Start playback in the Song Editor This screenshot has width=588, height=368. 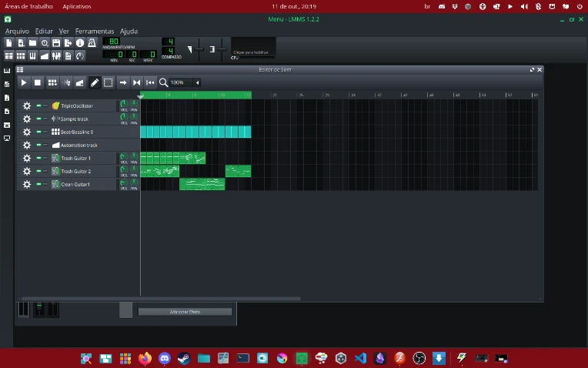(24, 82)
